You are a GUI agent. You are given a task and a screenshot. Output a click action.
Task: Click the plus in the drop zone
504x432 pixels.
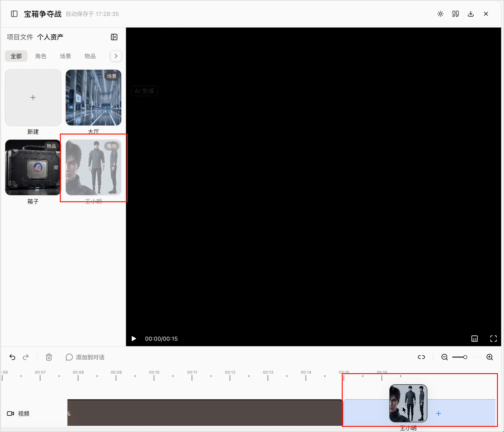click(x=438, y=414)
